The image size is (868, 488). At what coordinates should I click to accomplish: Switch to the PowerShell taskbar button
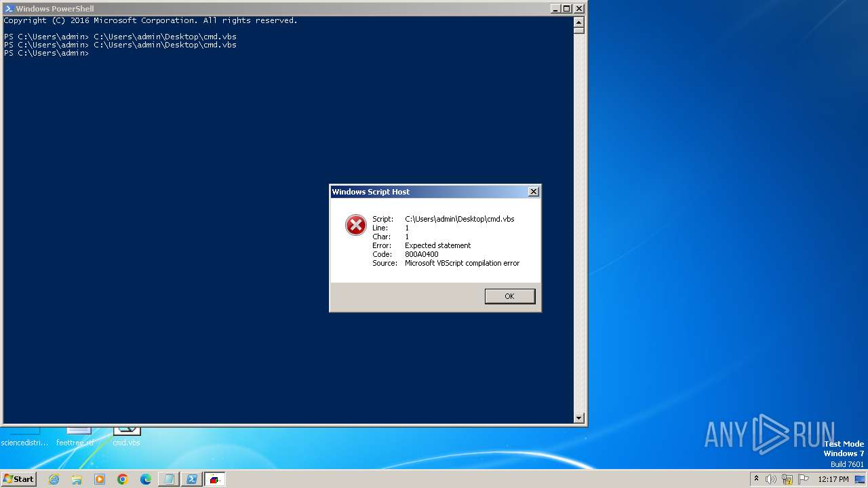tap(192, 479)
